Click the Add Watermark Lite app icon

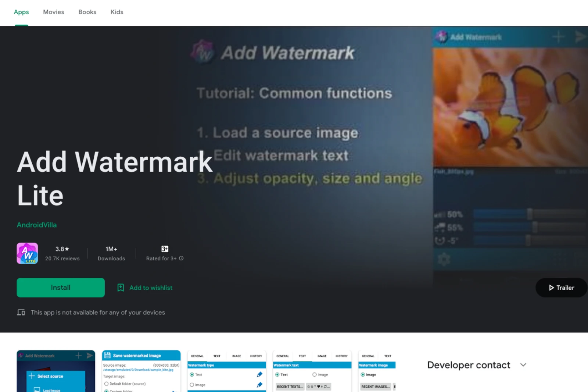(27, 253)
